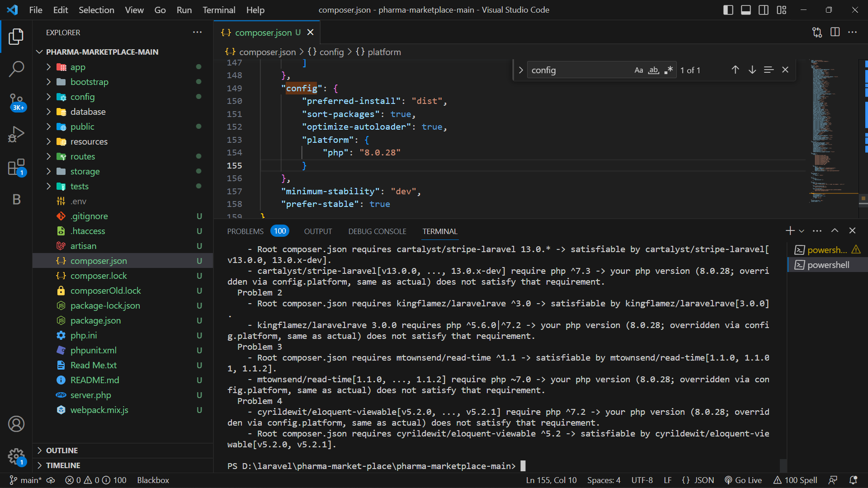This screenshot has width=868, height=488.
Task: Open the Accounts menu icon
Action: 16,424
